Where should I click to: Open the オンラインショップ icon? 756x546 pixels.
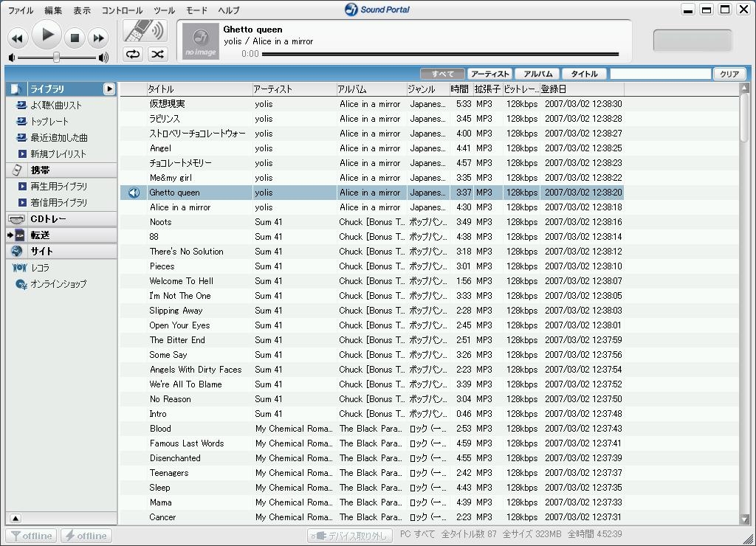point(21,284)
